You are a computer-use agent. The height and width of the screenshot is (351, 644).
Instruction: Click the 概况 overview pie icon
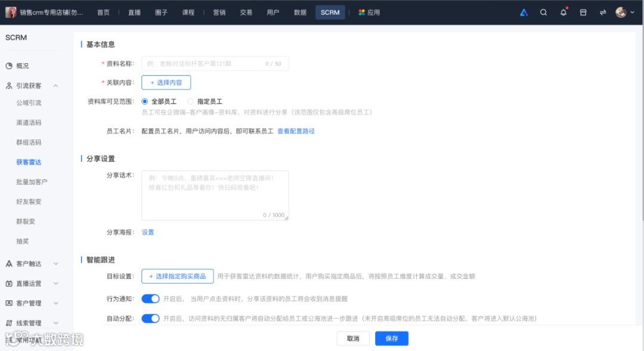[x=9, y=66]
